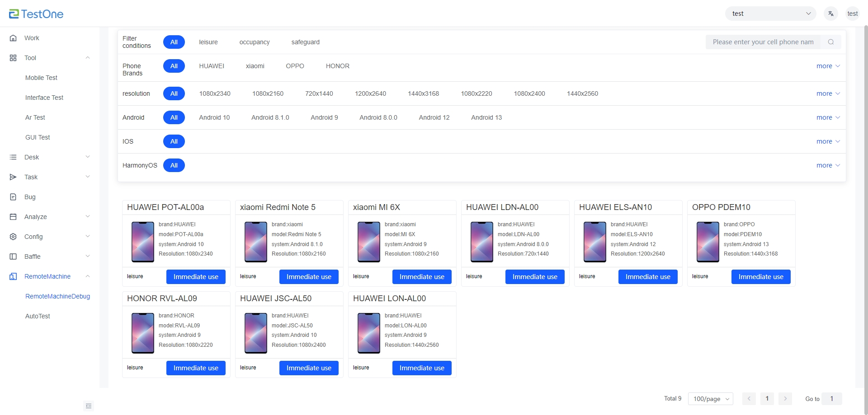Filter resolution 1440x2560

pyautogui.click(x=582, y=93)
